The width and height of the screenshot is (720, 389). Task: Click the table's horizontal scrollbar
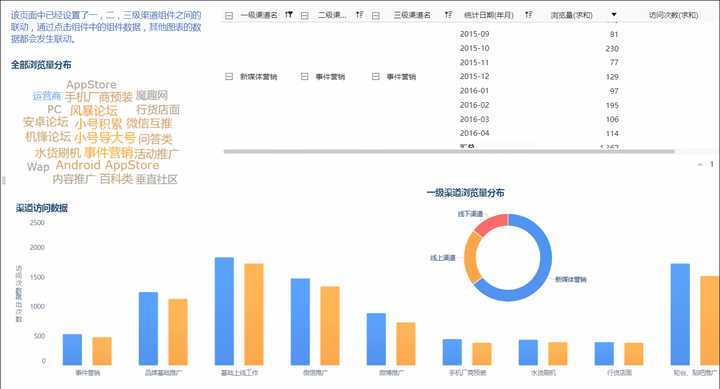click(449, 151)
